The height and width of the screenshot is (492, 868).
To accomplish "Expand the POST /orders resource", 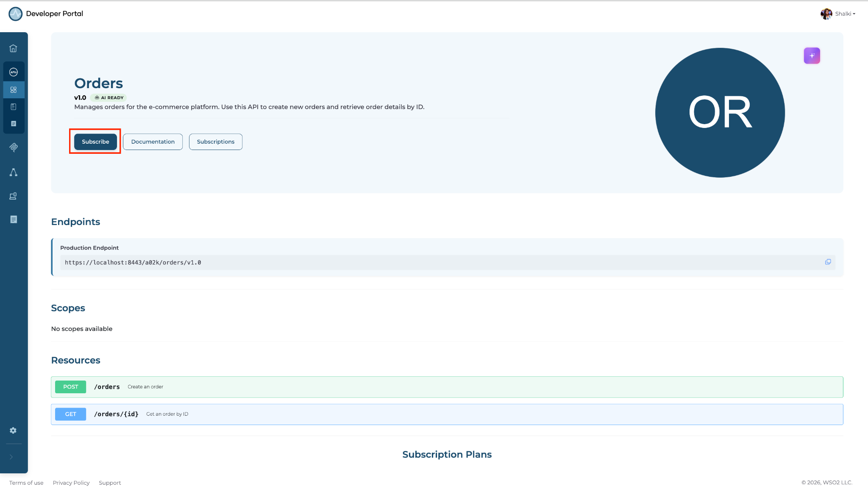I will [447, 387].
